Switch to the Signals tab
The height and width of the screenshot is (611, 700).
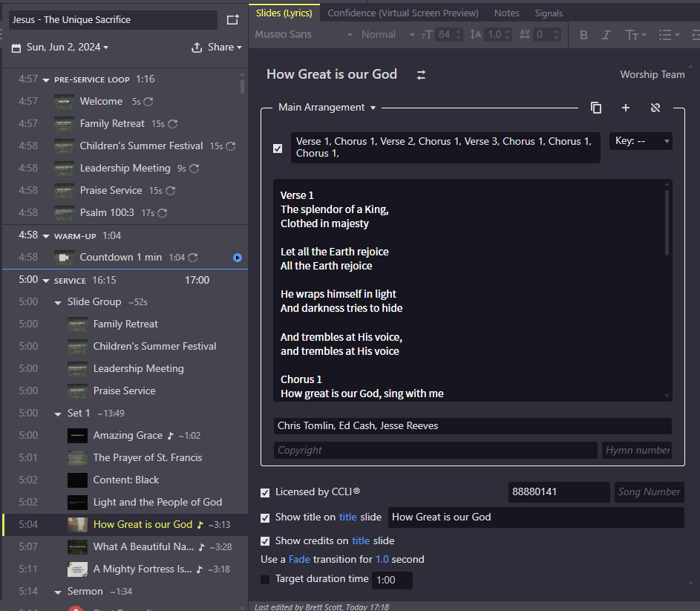point(549,13)
